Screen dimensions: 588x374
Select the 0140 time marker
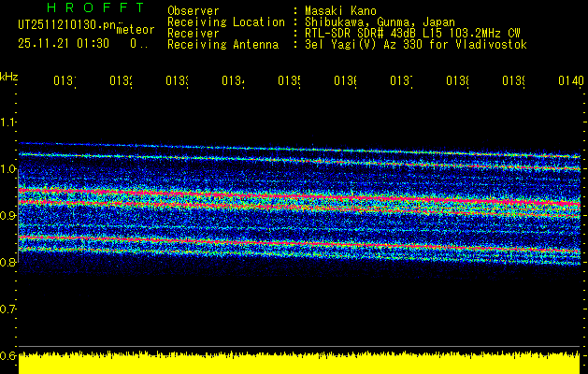pyautogui.click(x=568, y=81)
